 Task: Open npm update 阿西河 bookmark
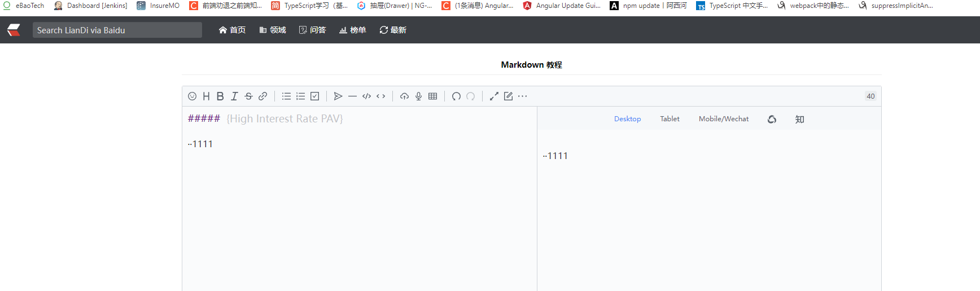pyautogui.click(x=648, y=6)
